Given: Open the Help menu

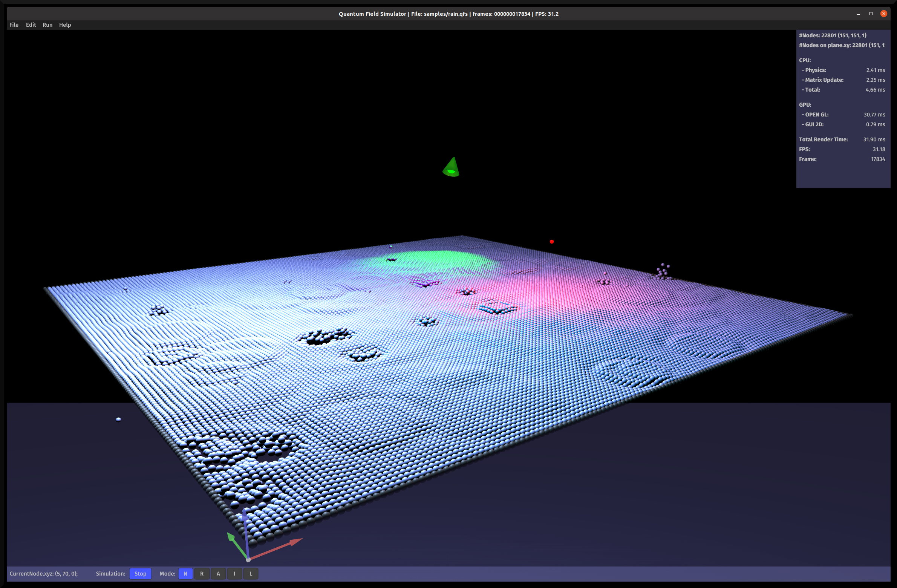Looking at the screenshot, I should point(65,25).
